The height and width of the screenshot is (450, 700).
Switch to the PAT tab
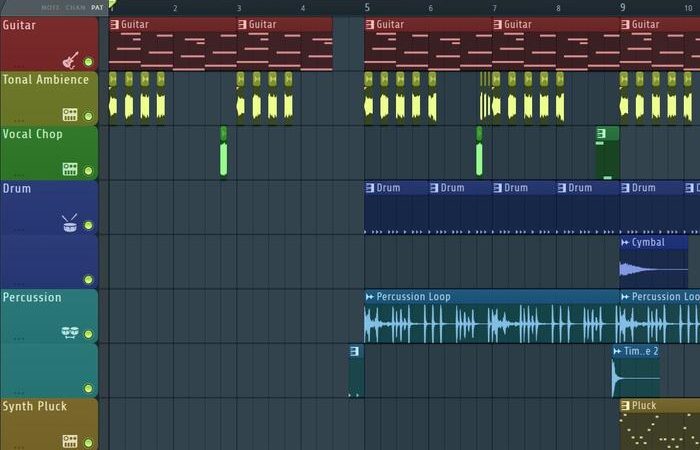96,7
